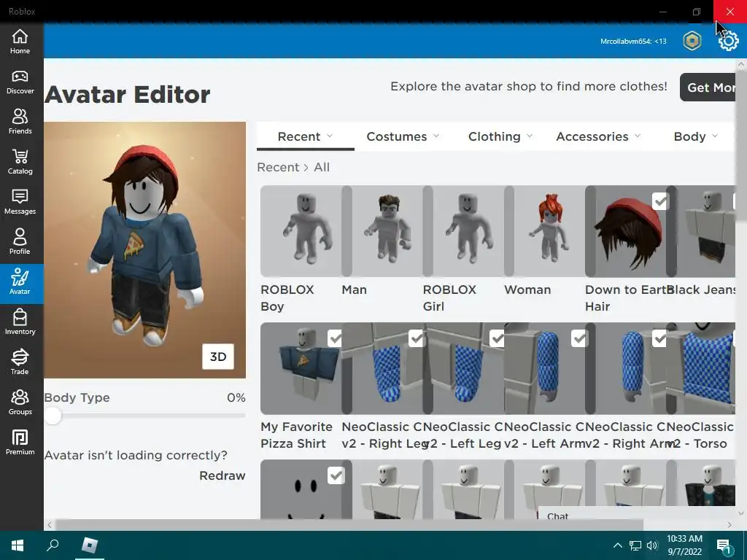Uncheck the smiley face item checkmark

click(336, 475)
